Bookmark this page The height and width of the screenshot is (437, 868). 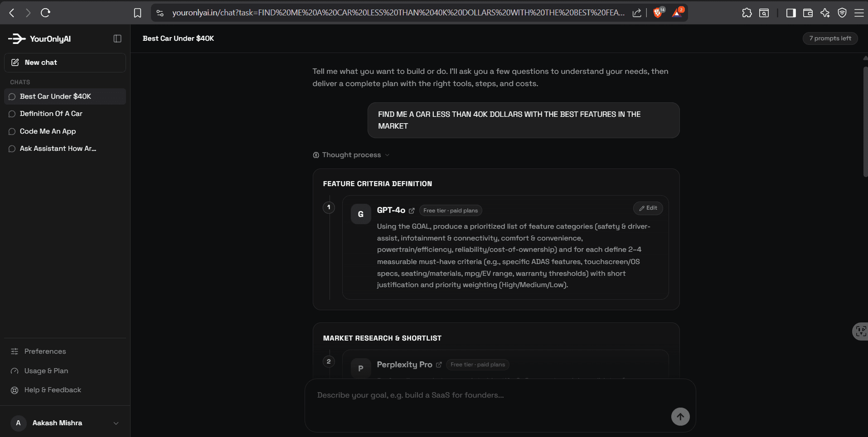(x=138, y=13)
